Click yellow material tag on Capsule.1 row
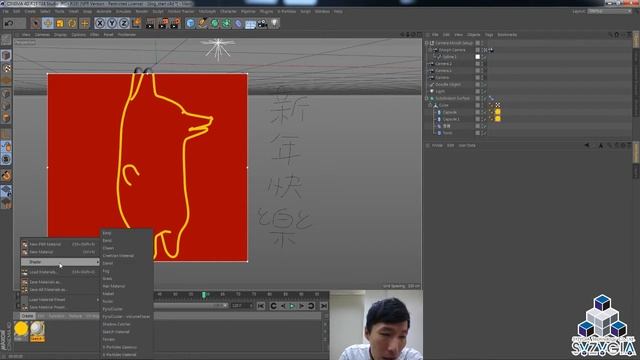 pos(498,119)
